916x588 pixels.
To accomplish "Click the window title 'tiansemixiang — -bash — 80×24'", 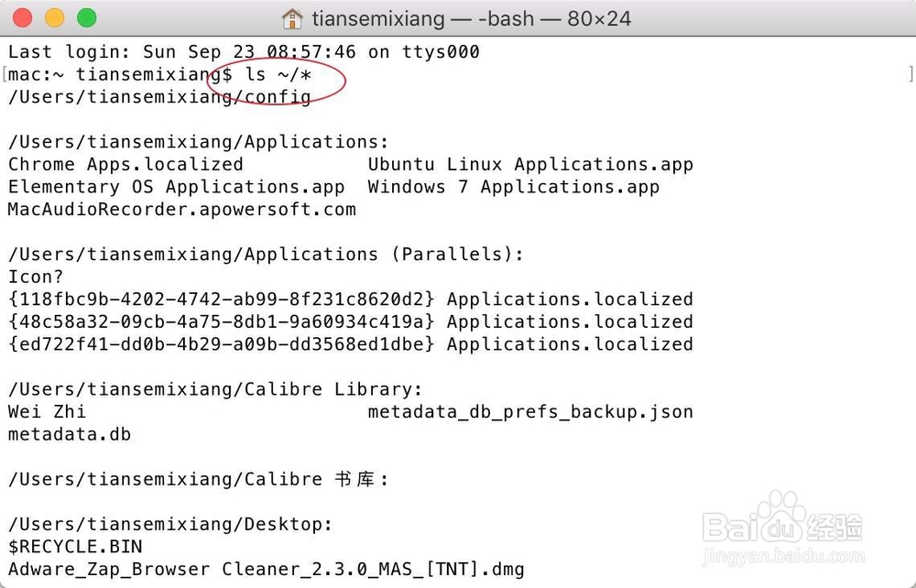I will 471,18.
